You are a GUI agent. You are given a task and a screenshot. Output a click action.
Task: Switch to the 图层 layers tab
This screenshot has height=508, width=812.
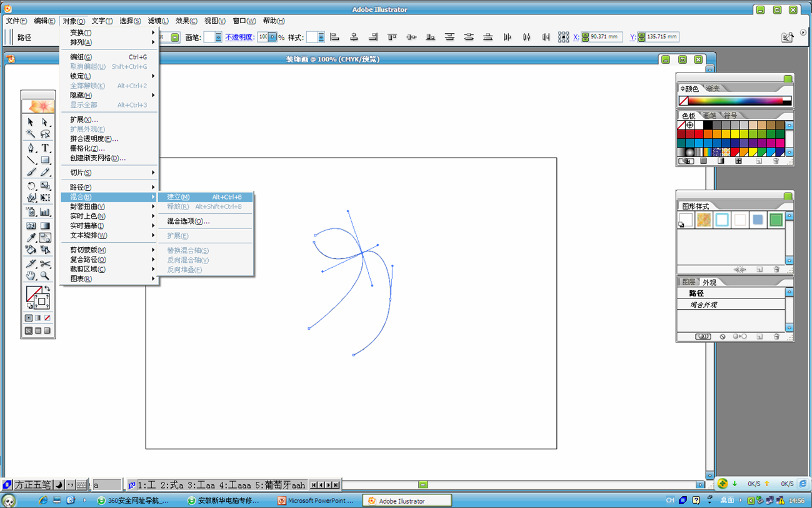[x=688, y=282]
